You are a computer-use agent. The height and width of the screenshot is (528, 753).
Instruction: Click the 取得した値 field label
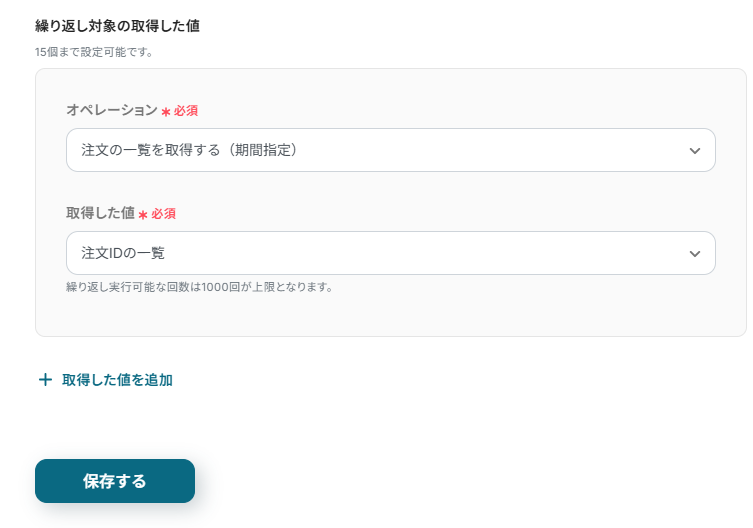100,213
